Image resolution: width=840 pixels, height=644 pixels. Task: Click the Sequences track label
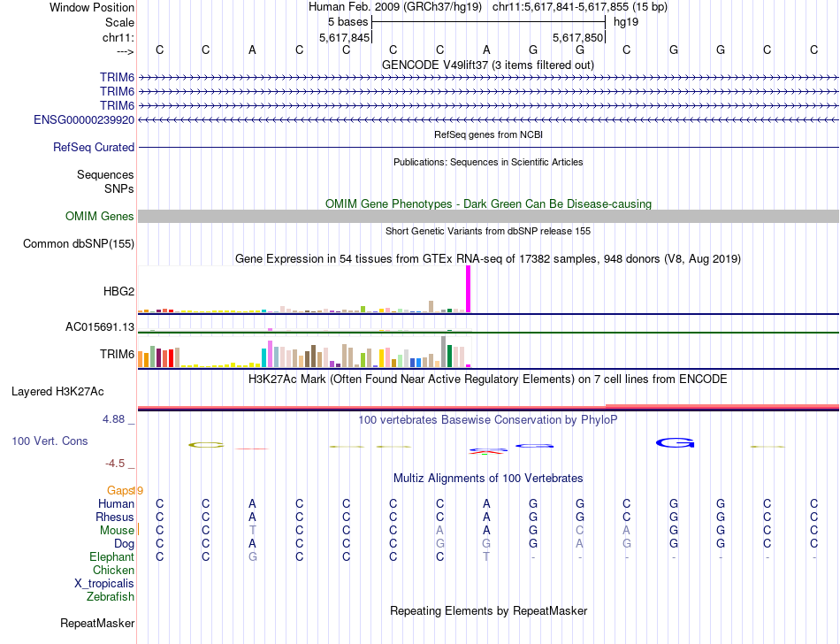[105, 174]
